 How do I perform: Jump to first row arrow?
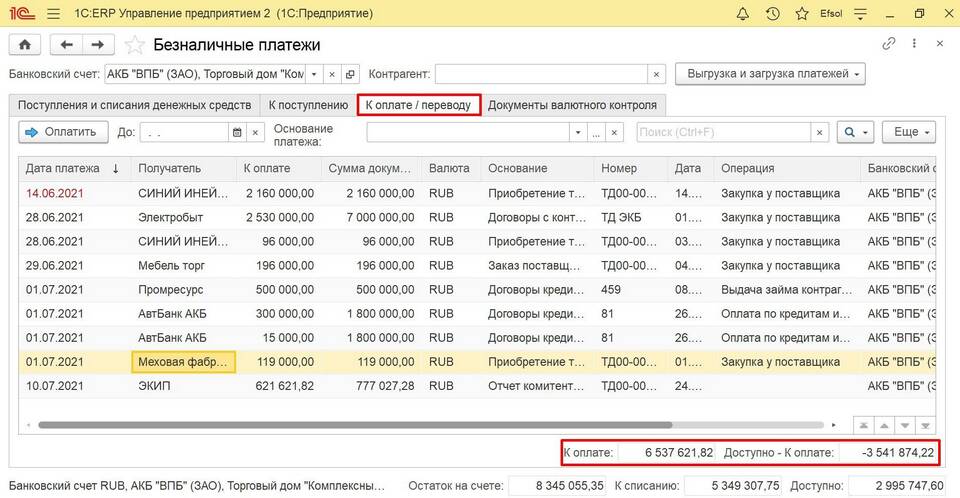(863, 425)
